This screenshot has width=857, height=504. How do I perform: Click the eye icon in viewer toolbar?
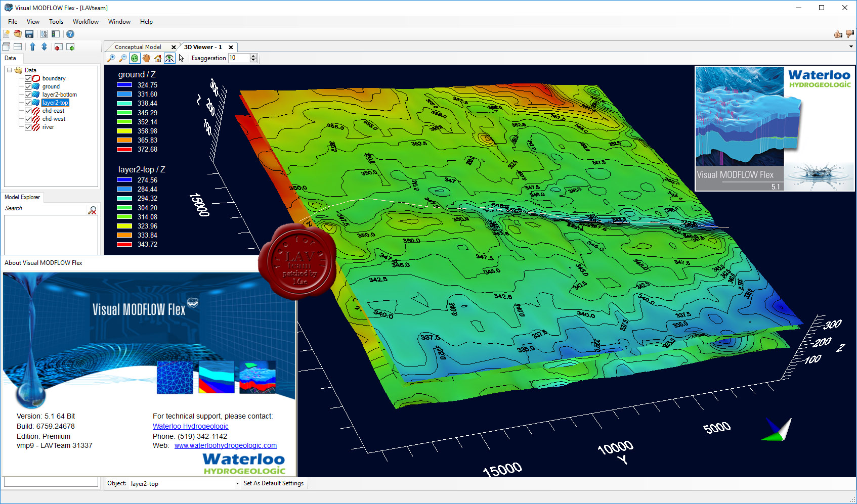[169, 58]
